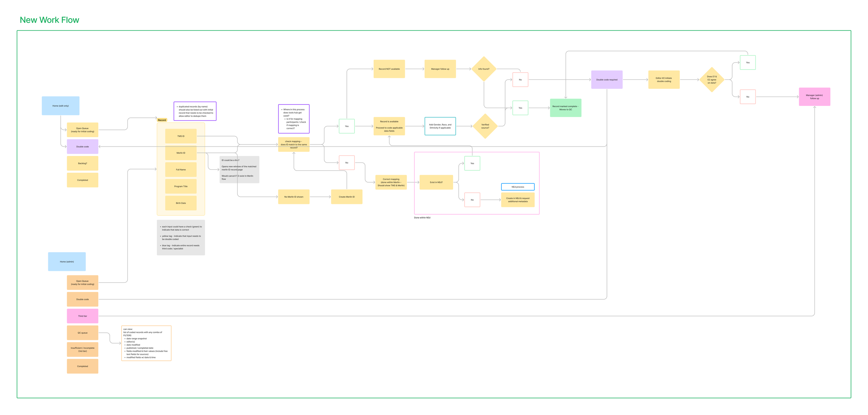Click the 'Backlog?' yellow box

point(82,163)
